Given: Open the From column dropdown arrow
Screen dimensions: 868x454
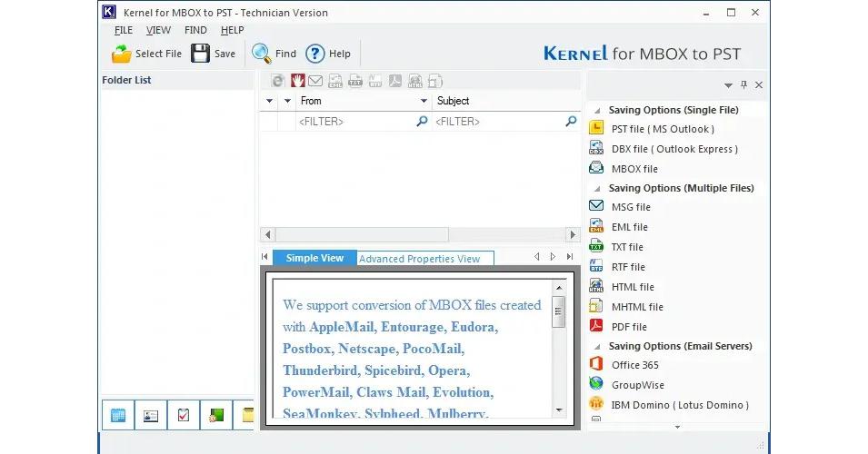Looking at the screenshot, I should pyautogui.click(x=424, y=101).
